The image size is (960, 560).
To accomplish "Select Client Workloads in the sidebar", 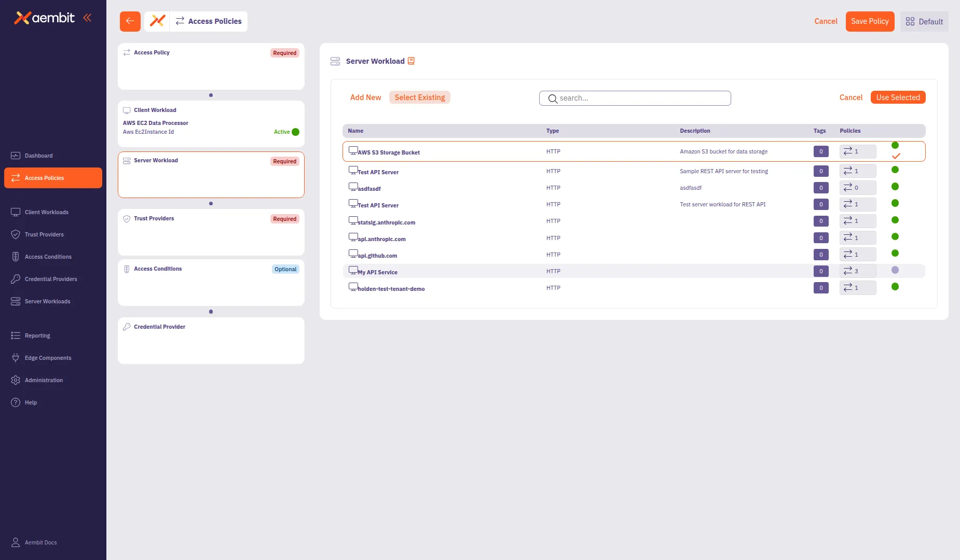I will tap(47, 212).
